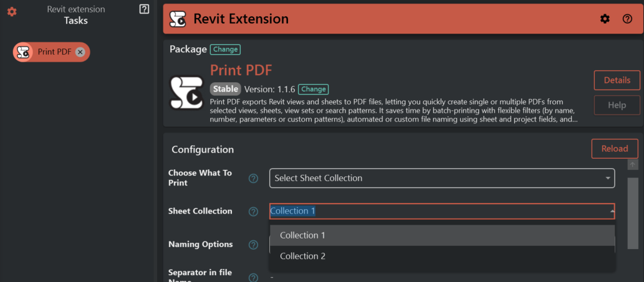Open settings gear in Tasks panel
The image size is (644, 282).
(x=12, y=12)
